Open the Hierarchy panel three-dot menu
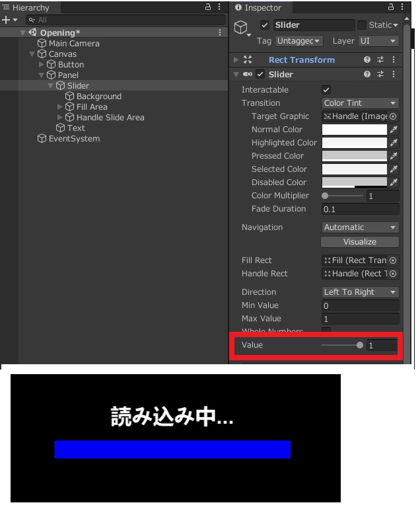The height and width of the screenshot is (509, 420). [x=219, y=7]
